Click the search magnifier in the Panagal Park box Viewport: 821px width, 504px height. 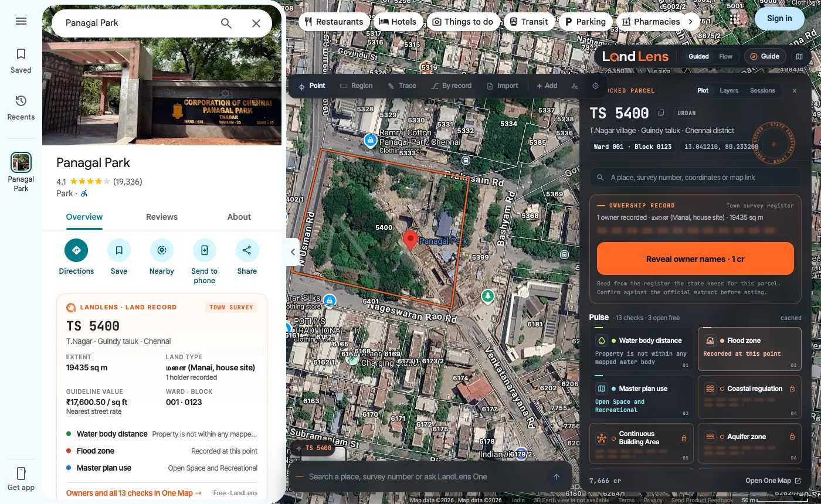click(x=226, y=23)
